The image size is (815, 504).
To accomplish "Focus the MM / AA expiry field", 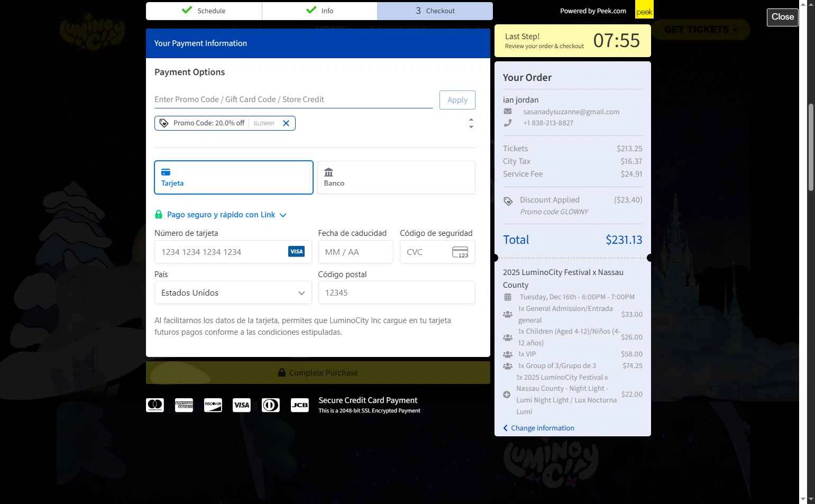I will click(355, 252).
